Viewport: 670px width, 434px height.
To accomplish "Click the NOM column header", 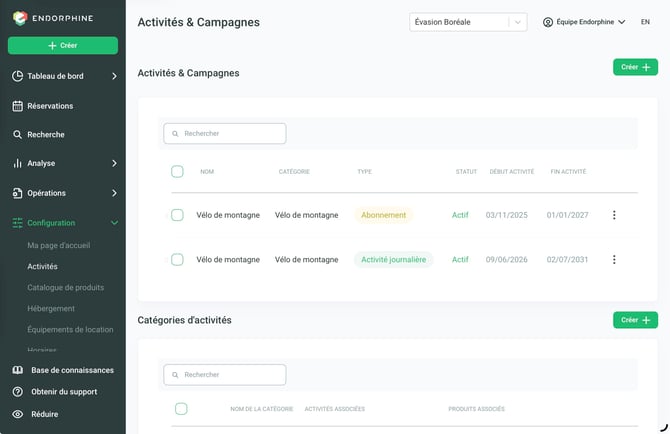I will [x=207, y=172].
